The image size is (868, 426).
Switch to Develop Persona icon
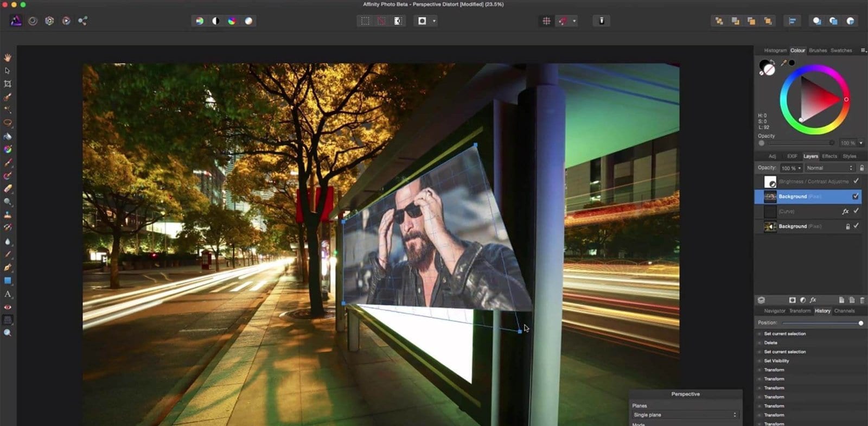tap(49, 21)
